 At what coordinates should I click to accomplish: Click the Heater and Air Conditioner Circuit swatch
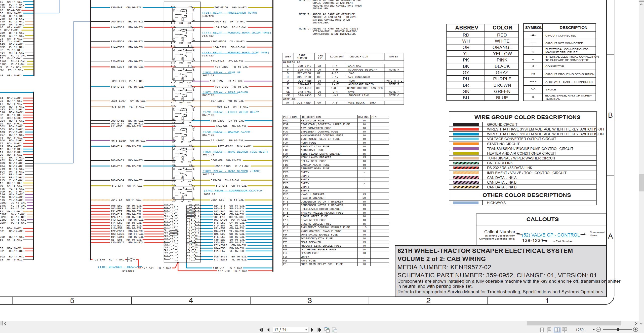click(x=466, y=153)
